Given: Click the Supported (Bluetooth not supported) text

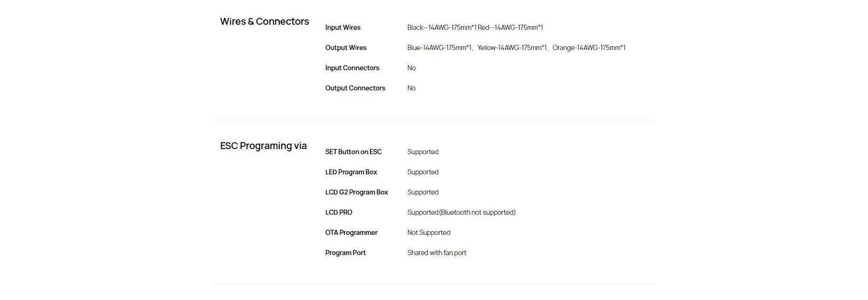Looking at the screenshot, I should tap(461, 213).
